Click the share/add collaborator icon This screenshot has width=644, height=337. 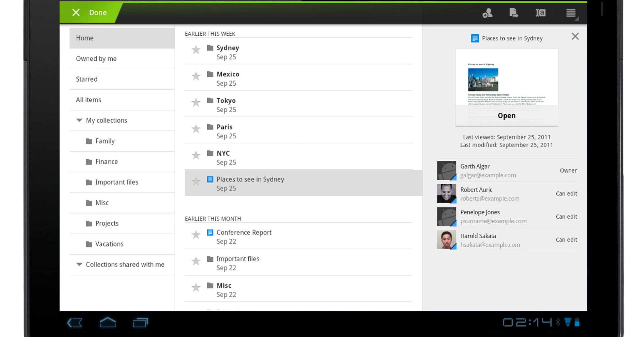[x=487, y=13]
